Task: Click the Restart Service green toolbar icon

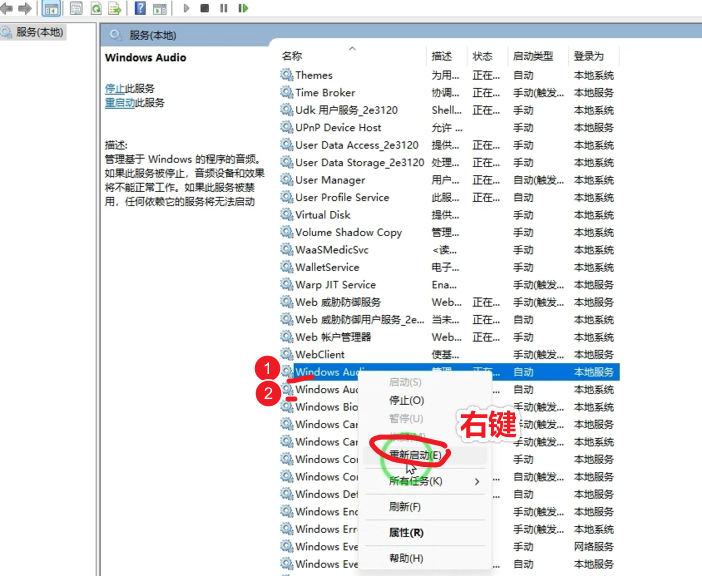Action: point(243,8)
